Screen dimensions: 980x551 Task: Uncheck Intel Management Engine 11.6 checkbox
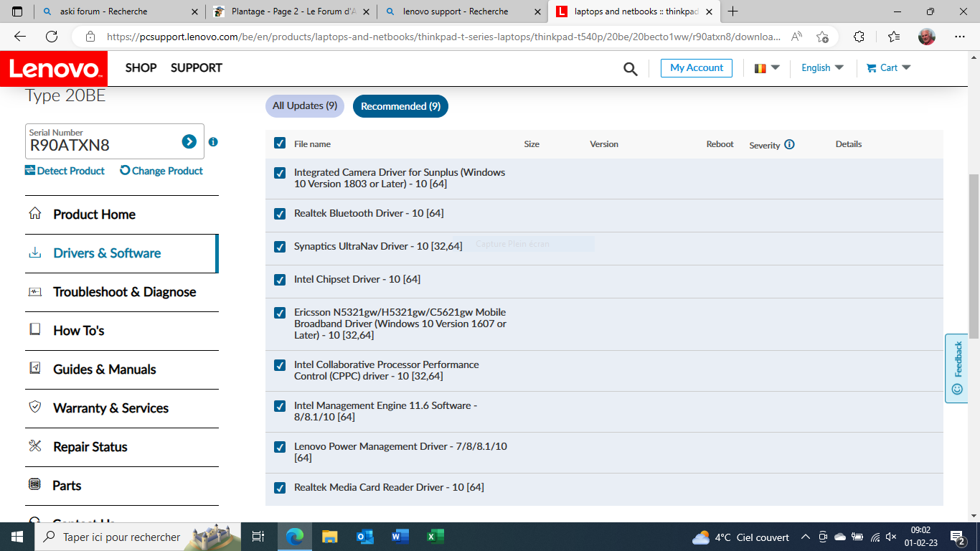pos(280,406)
